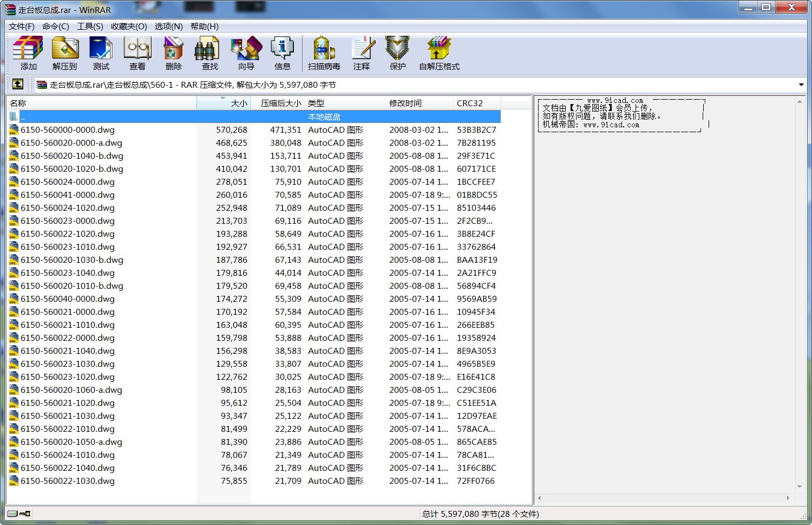Open the Favorites (收藏夹) menu
The height and width of the screenshot is (525, 812).
pyautogui.click(x=129, y=26)
